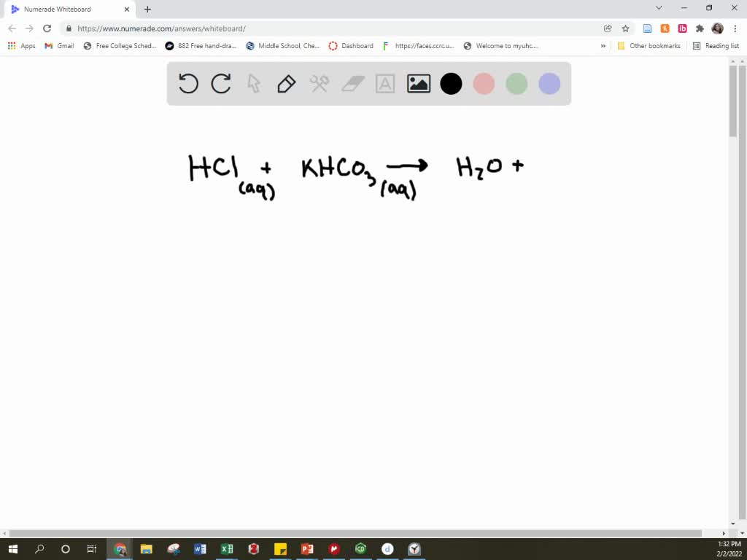Toggle the site security padlock info
The height and width of the screenshot is (560, 747).
tap(69, 28)
